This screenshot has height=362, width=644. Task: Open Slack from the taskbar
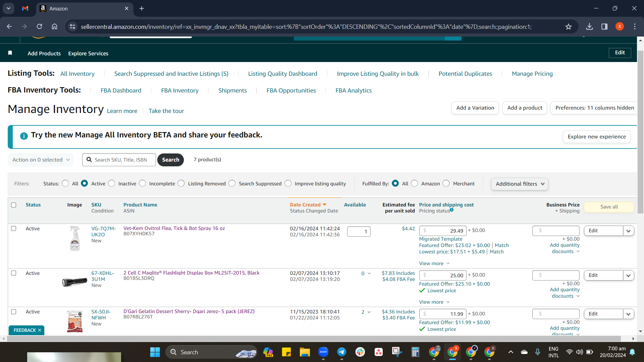360,352
